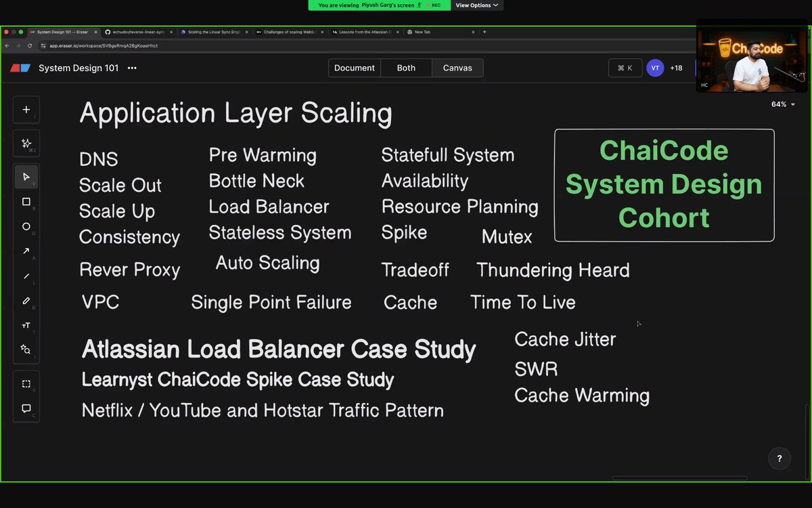This screenshot has width=812, height=508.
Task: Switch to the System Design 101 Eraser tab
Action: (62, 32)
